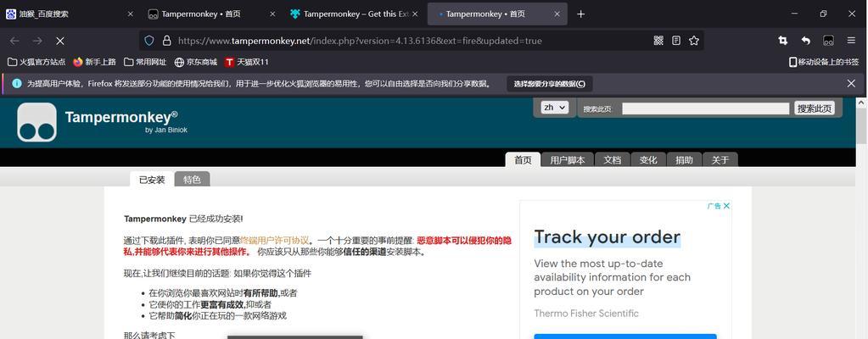Screen dimensions: 868x339
Task: Select the 已安装 sub-tab
Action: coord(152,180)
